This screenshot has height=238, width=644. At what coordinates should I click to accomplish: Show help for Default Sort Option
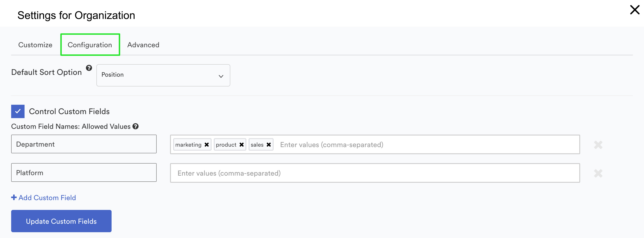(x=89, y=68)
